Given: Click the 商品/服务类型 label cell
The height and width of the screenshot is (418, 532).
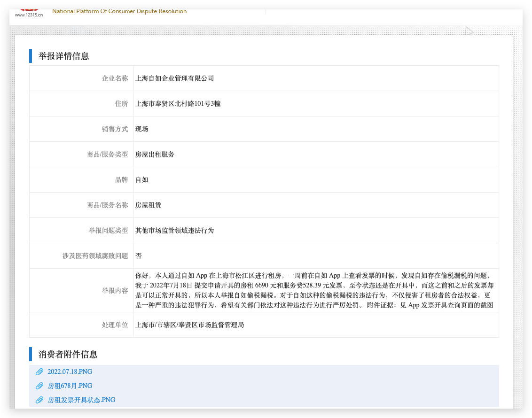Looking at the screenshot, I should pyautogui.click(x=81, y=155).
